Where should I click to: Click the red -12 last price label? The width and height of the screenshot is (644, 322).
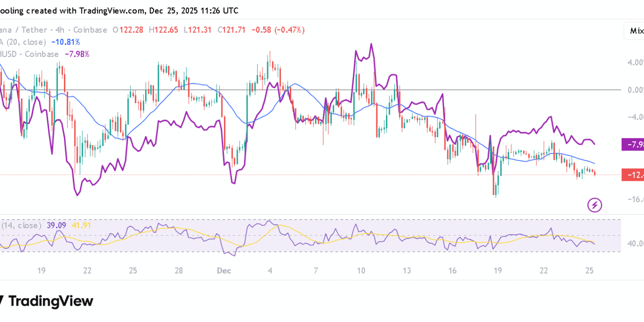pos(634,174)
